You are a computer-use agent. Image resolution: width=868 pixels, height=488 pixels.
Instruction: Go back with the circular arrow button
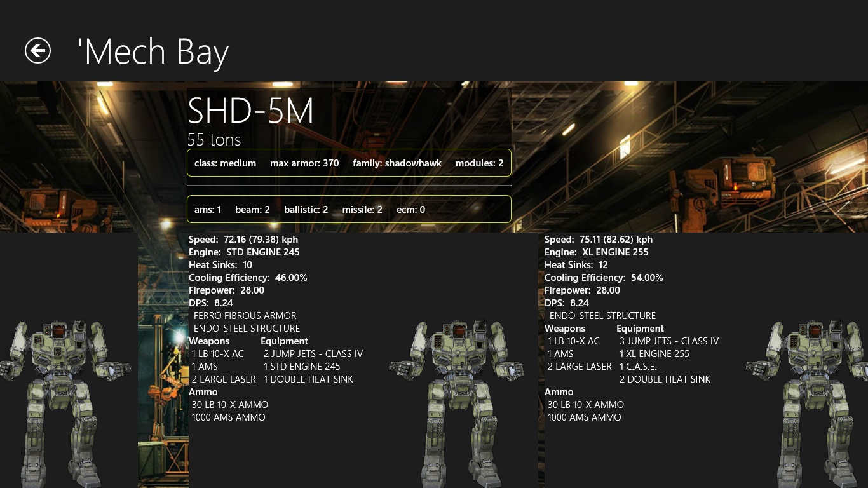coord(37,51)
